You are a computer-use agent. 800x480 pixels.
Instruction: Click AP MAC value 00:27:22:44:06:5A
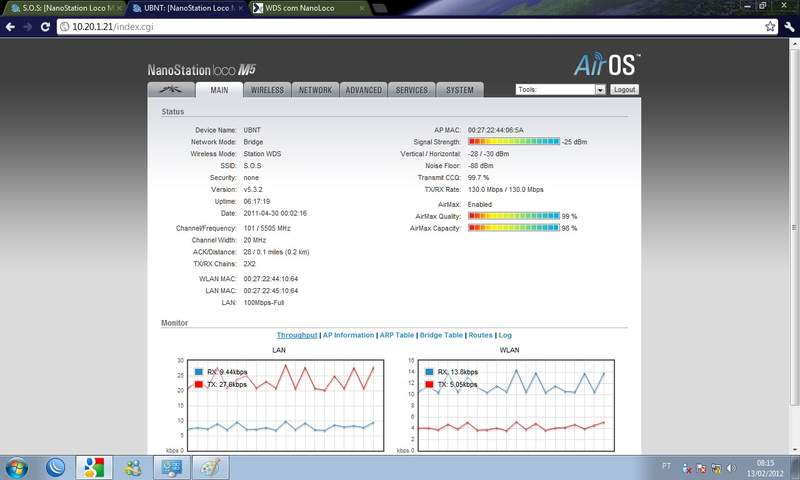[495, 130]
